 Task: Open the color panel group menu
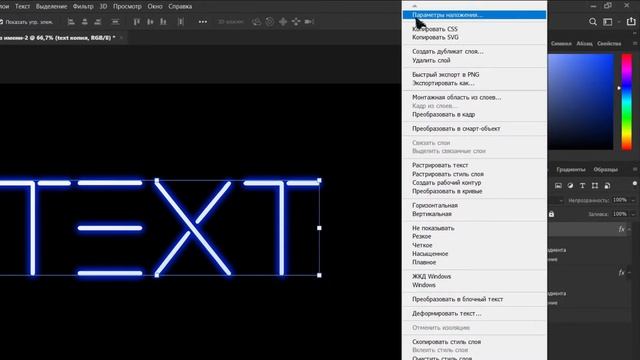635,43
